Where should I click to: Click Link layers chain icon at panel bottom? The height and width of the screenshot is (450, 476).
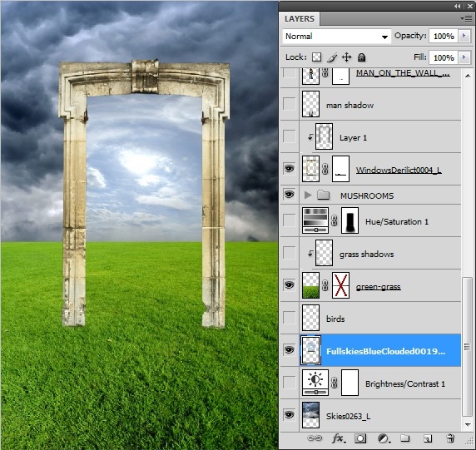[315, 438]
